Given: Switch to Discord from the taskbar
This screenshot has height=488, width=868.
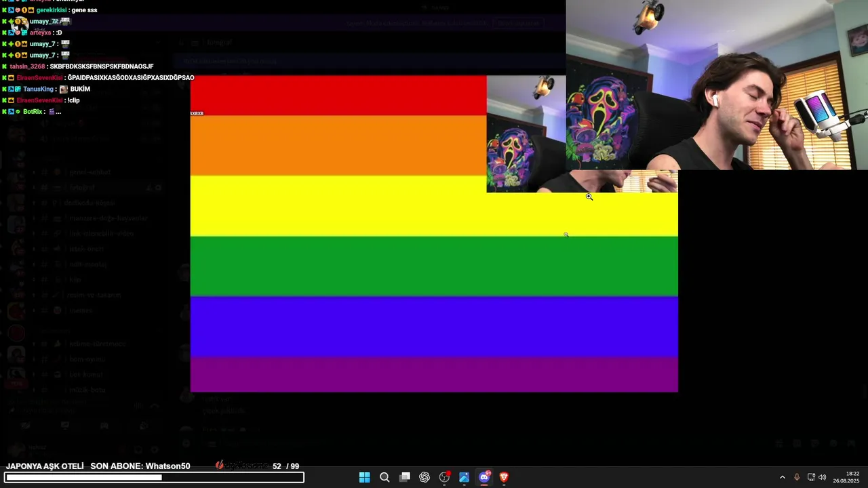Looking at the screenshot, I should point(484,477).
